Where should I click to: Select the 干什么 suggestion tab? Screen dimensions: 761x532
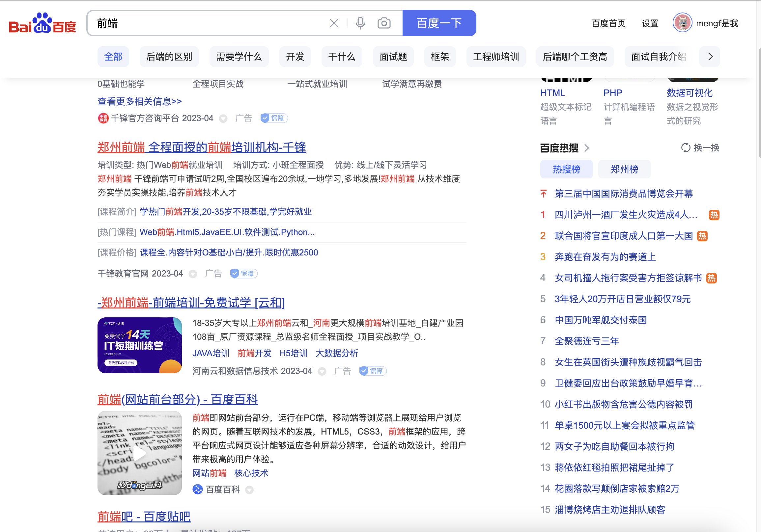point(342,57)
